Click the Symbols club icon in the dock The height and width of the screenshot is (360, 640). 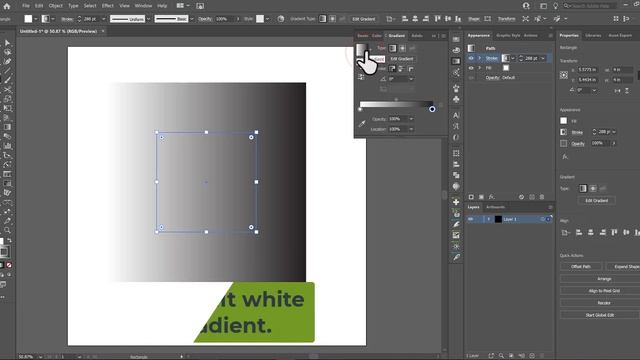pyautogui.click(x=456, y=99)
